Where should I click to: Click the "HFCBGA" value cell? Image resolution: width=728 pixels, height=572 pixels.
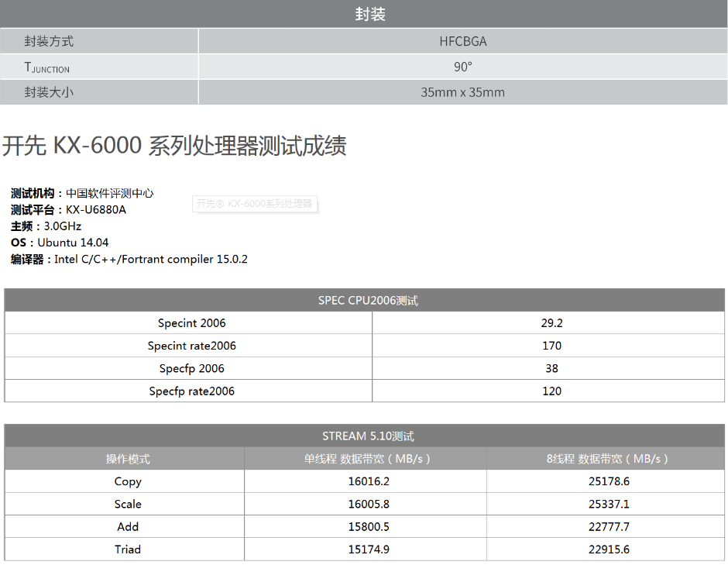[x=463, y=41]
